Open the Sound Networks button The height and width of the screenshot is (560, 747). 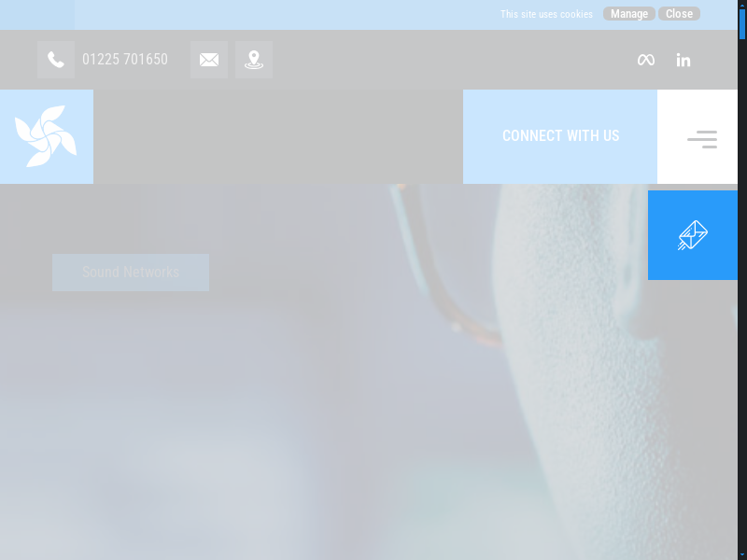click(131, 273)
